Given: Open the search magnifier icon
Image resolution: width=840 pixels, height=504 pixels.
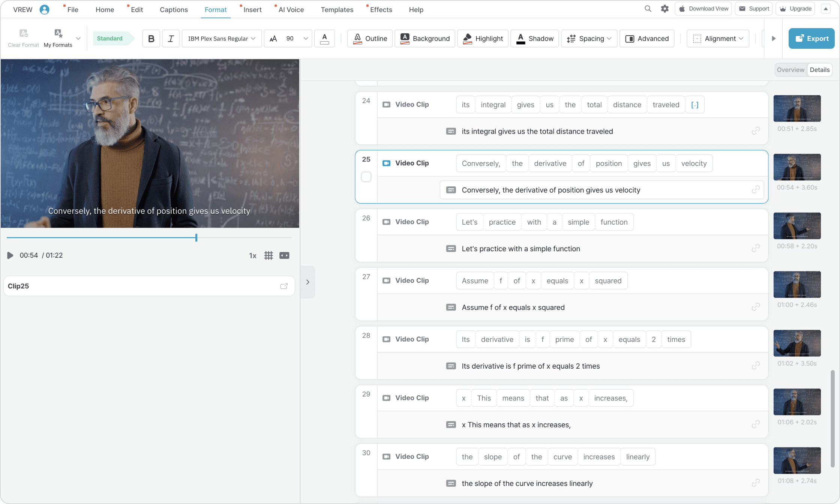Looking at the screenshot, I should click(x=648, y=9).
